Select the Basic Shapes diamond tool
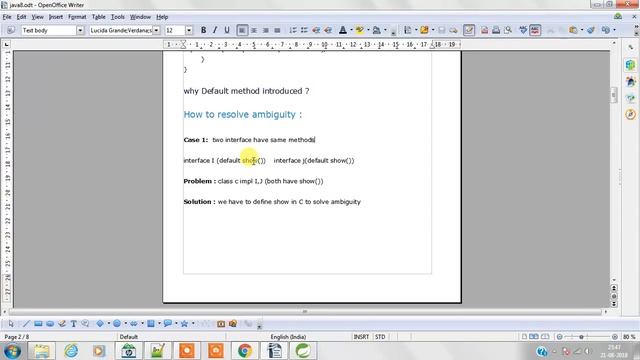The height and width of the screenshot is (360, 640). point(100,324)
